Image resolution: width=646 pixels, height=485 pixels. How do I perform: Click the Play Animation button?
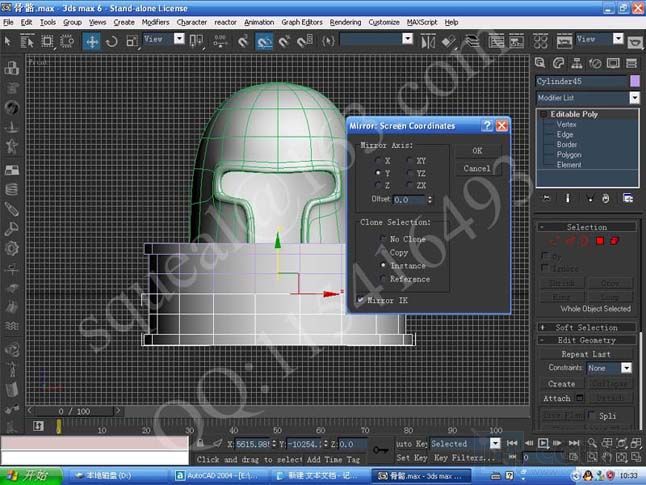(x=543, y=443)
